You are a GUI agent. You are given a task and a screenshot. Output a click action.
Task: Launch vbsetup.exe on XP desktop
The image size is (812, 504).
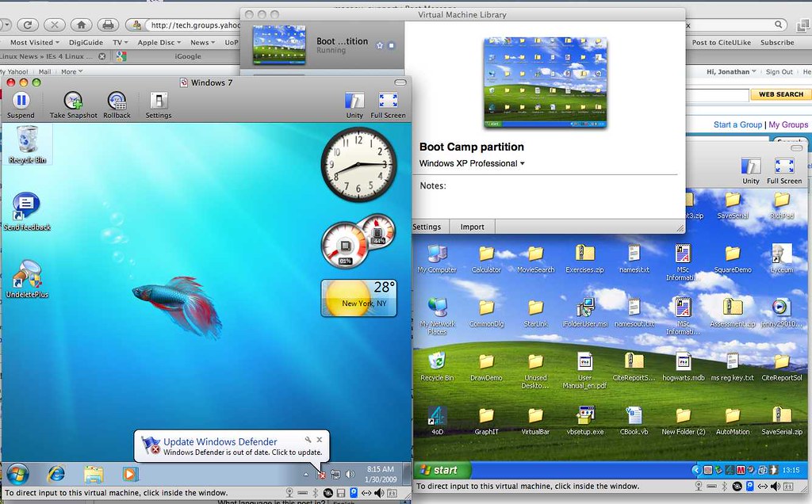pos(585,420)
